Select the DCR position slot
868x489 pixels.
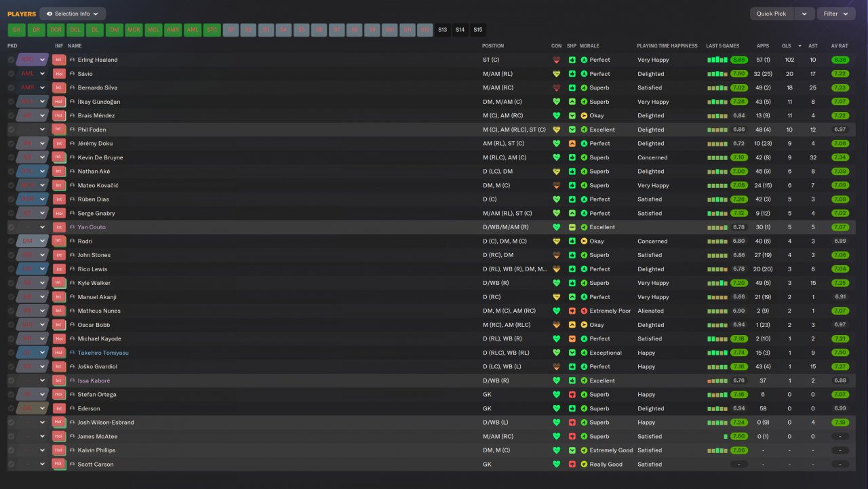[56, 30]
